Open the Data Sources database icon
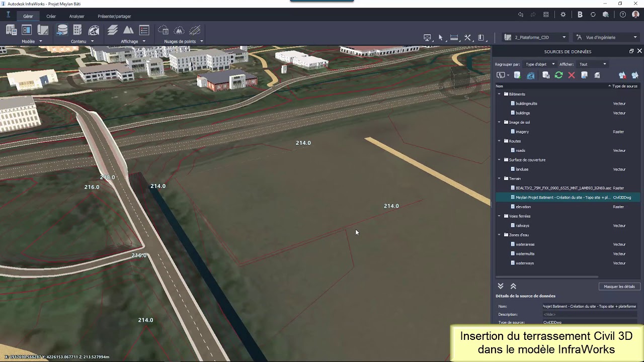Image resolution: width=644 pixels, height=362 pixels. pyautogui.click(x=62, y=30)
